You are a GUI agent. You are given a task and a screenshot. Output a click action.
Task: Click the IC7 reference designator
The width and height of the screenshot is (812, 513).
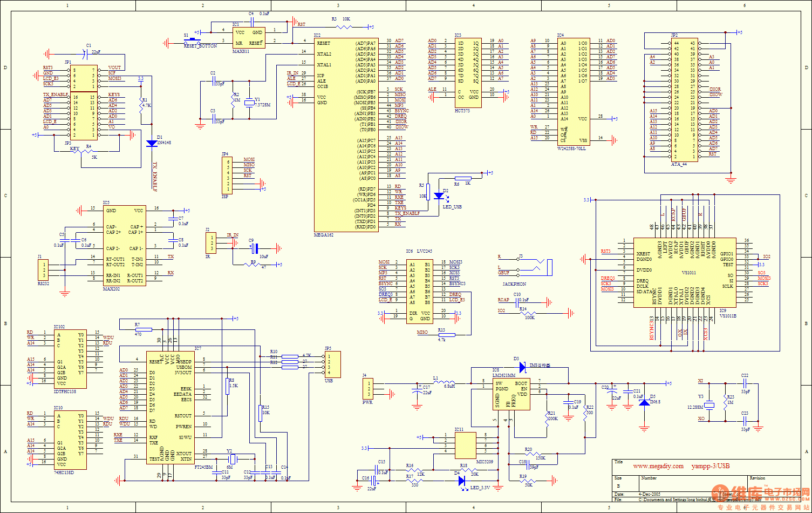[x=198, y=348]
